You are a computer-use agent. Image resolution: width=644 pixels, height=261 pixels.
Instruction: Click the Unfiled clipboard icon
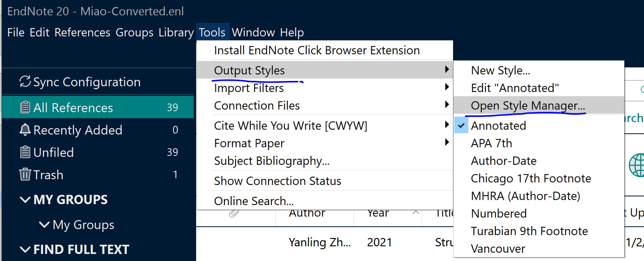click(25, 152)
